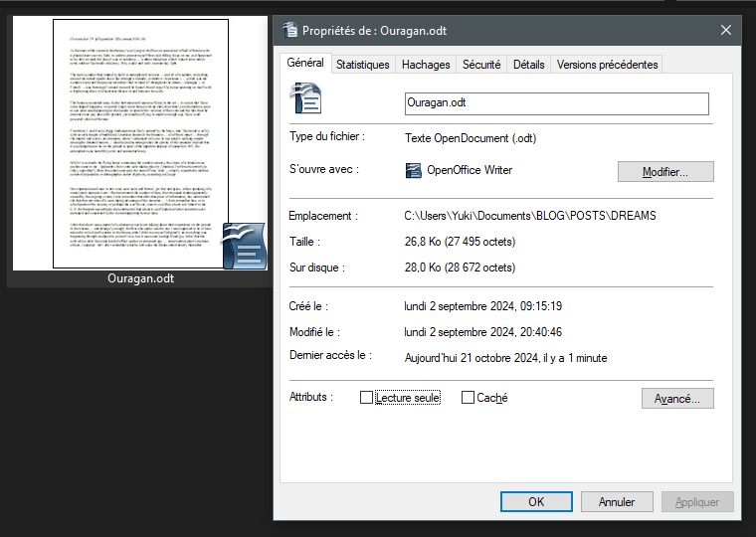Close the properties dialog with X
This screenshot has height=537, width=756.
click(726, 30)
